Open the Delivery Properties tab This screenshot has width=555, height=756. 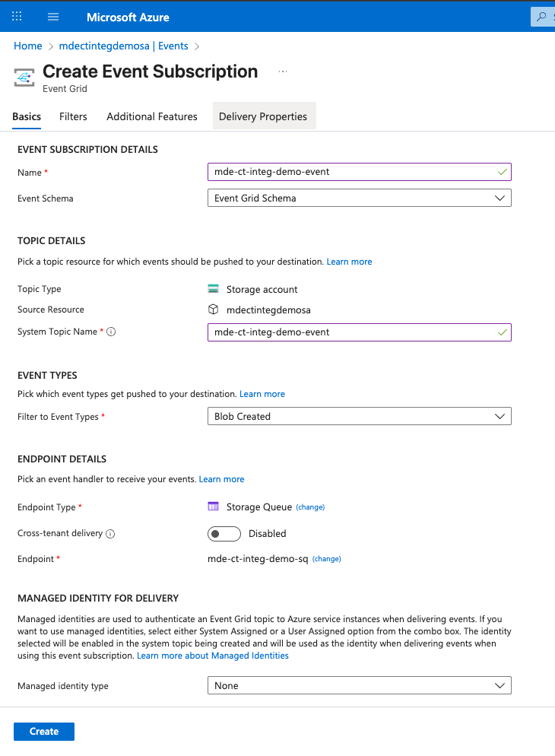263,116
